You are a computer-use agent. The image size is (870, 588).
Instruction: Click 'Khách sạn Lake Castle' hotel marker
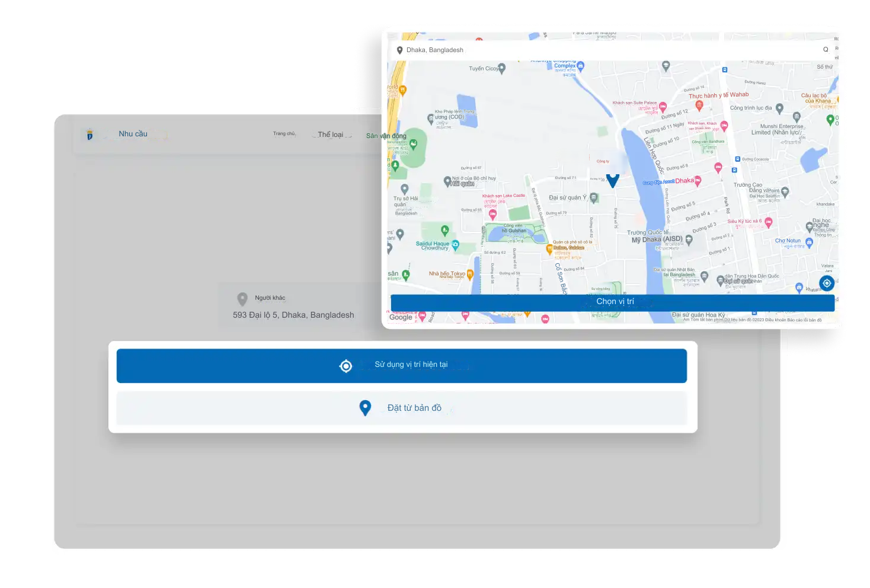point(492,214)
